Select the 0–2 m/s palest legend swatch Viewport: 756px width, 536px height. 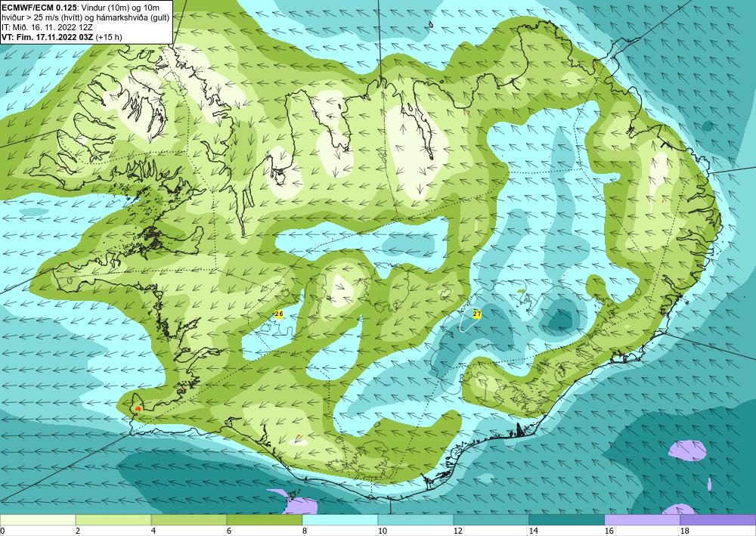coord(38,520)
